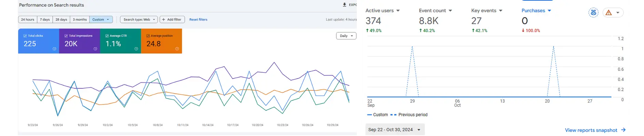Open the Analytics insights icon
This screenshot has height=136, width=644.
(593, 13)
